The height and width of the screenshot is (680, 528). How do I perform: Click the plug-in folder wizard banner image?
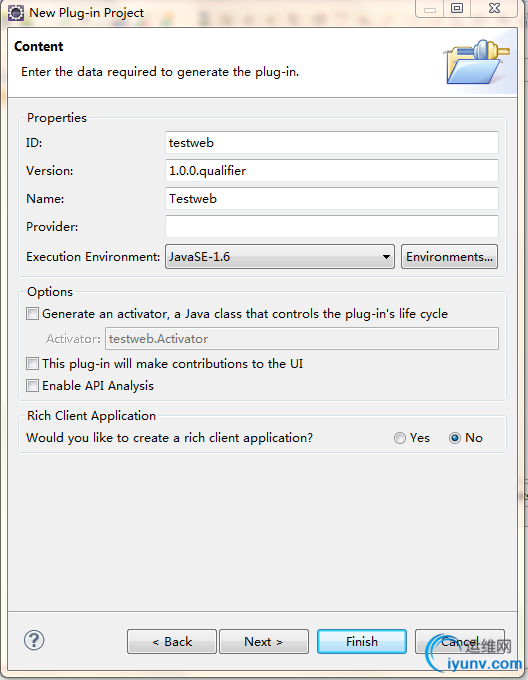click(x=476, y=62)
